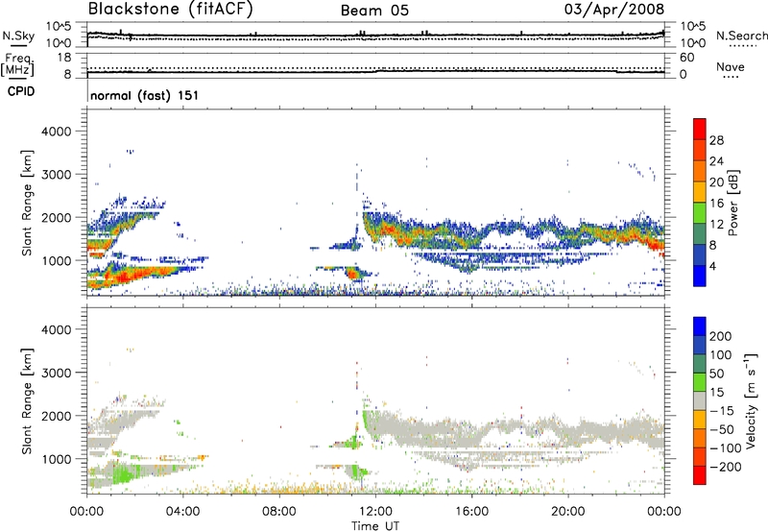The image size is (768, 532).
Task: Click the "04:00" time tick label
Action: point(183,512)
